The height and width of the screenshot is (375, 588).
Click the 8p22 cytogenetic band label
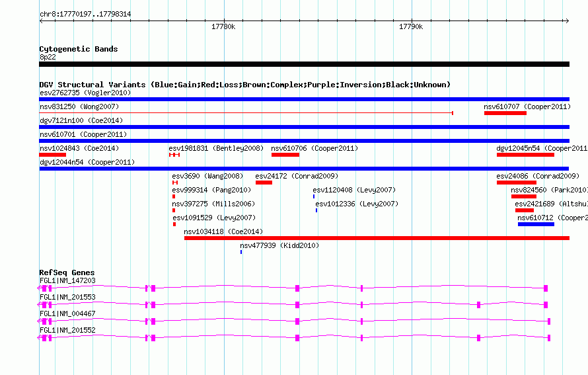tap(48, 57)
